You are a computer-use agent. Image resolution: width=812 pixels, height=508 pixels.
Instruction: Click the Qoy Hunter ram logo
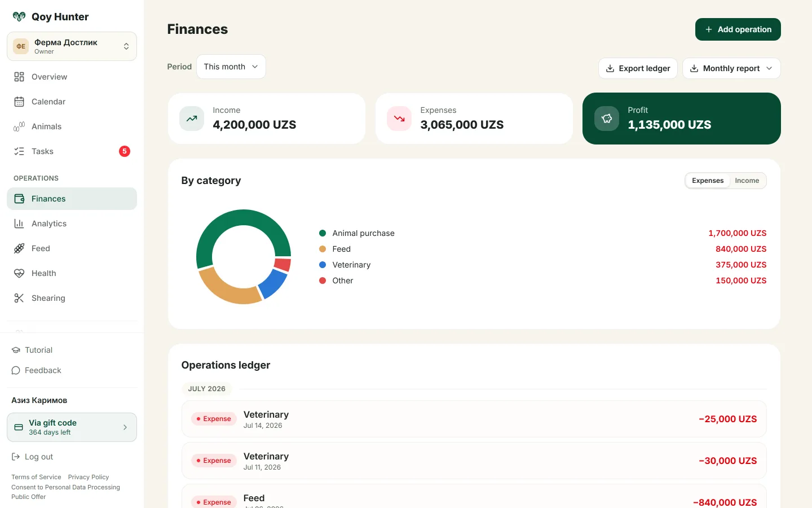19,17
